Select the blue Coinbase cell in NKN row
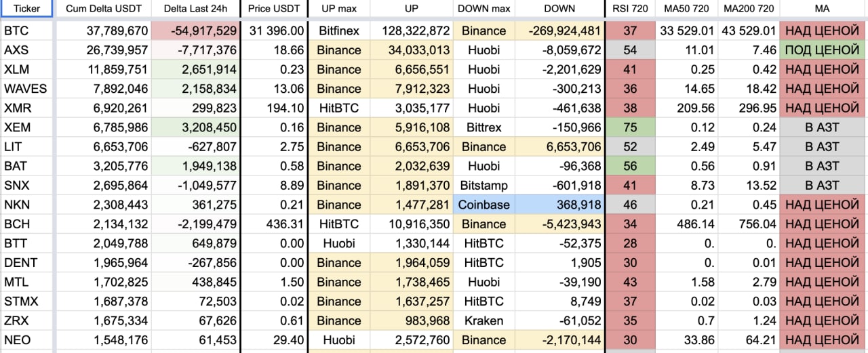Image resolution: width=868 pixels, height=353 pixels. 484,205
